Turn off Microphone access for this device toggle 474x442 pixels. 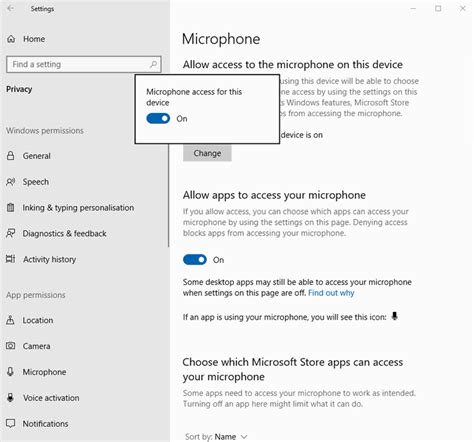[158, 119]
